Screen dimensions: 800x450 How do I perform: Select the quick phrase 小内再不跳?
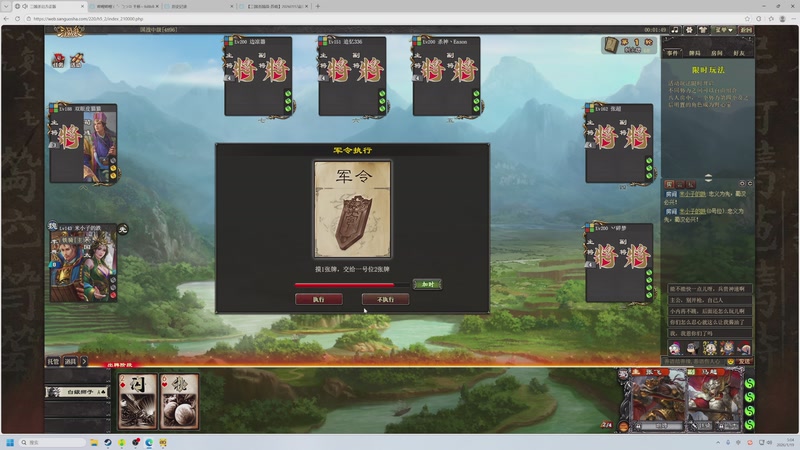710,311
